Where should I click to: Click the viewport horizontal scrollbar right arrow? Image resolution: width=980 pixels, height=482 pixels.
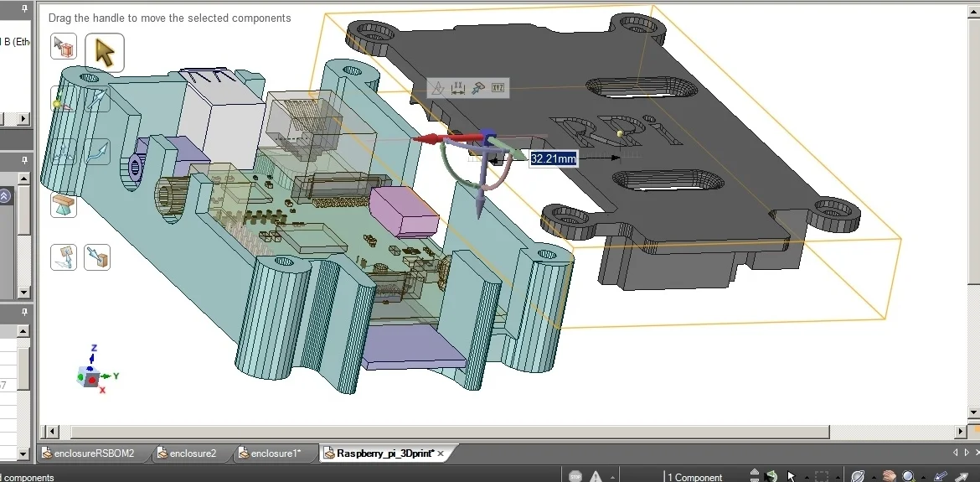(x=962, y=432)
